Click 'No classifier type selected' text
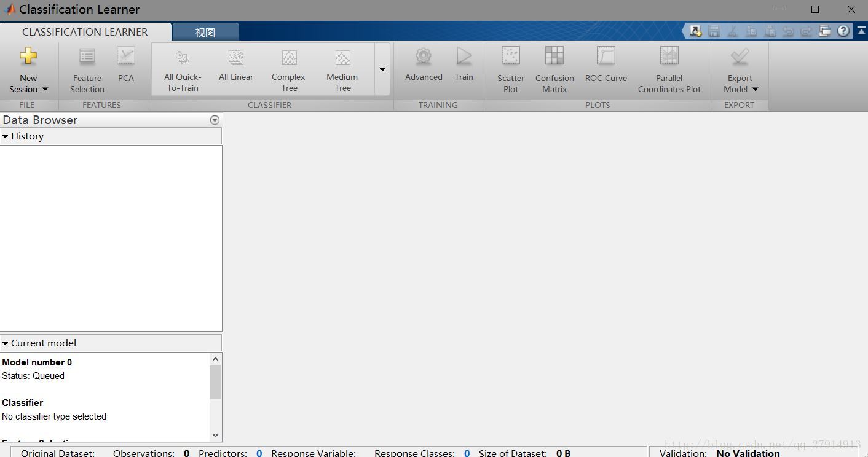 point(54,416)
